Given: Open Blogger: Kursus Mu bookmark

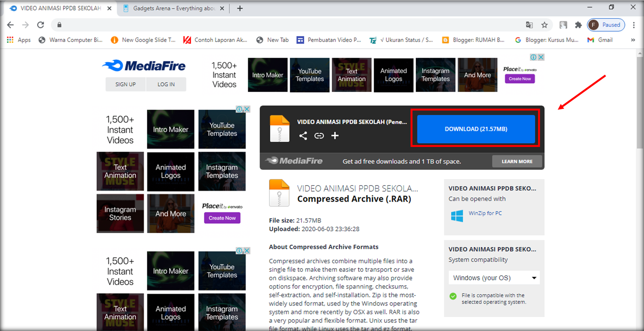Looking at the screenshot, I should coord(547,40).
